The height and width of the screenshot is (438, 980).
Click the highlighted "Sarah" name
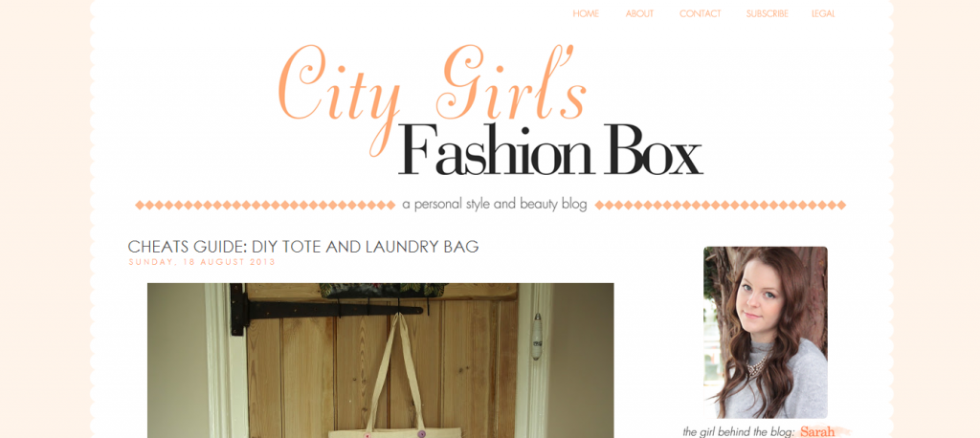817,431
